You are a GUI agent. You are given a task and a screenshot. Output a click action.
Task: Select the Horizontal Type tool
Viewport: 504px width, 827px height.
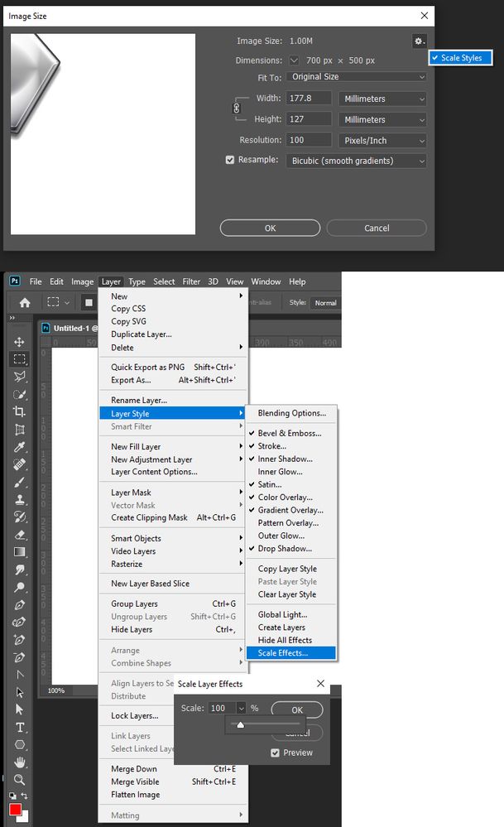[x=20, y=728]
